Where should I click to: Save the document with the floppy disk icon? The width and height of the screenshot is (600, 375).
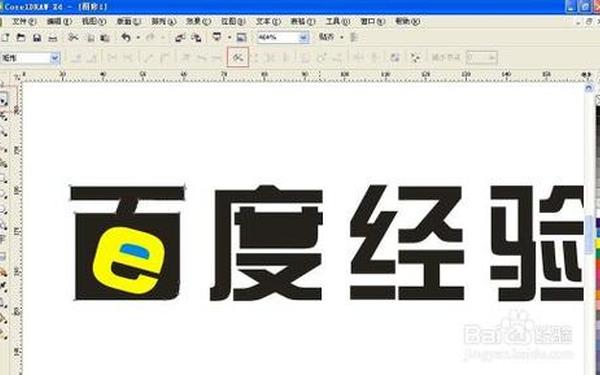coord(37,38)
